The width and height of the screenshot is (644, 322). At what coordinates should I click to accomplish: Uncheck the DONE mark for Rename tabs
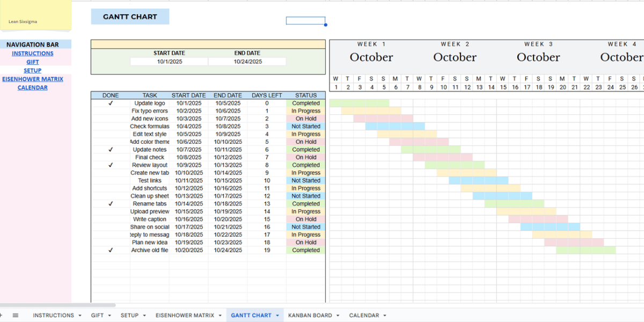pyautogui.click(x=111, y=203)
